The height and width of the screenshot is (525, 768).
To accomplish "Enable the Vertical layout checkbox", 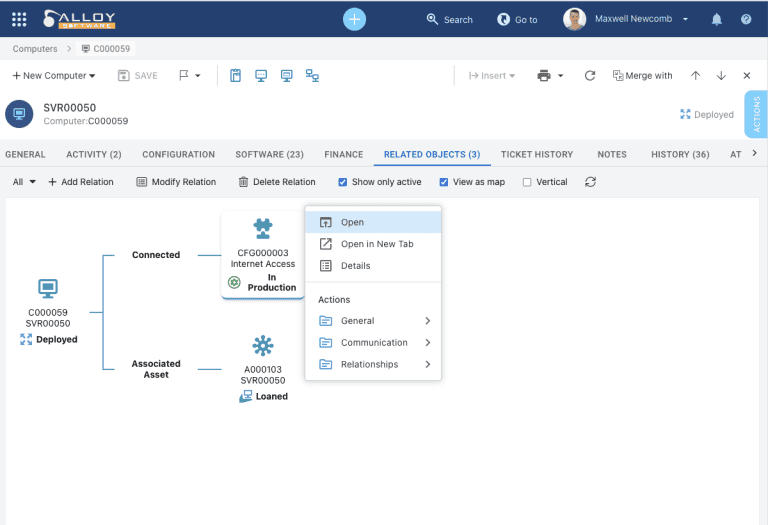I will [x=527, y=182].
